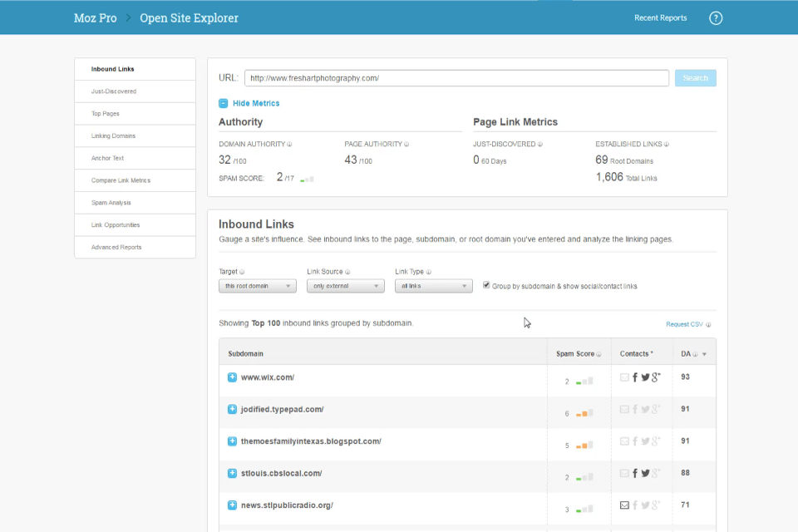
Task: Expand the themoesfamilyintexas.blogspot.com row
Action: 232,441
